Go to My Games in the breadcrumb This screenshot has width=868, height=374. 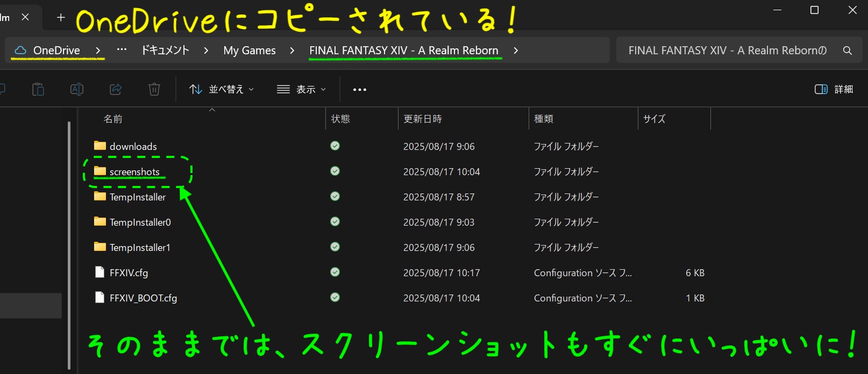coord(250,51)
